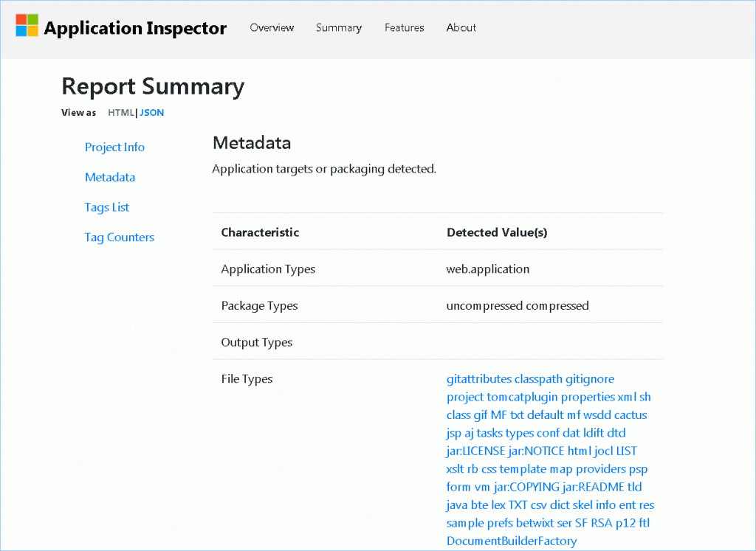Screen dimensions: 756x551
Task: Select the tomcatplugin file type link
Action: coord(522,397)
